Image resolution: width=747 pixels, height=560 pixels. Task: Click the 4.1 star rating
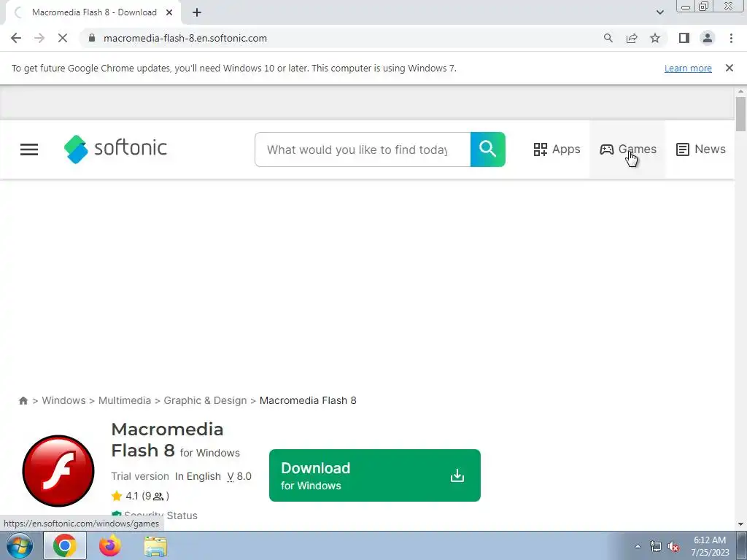[140, 496]
